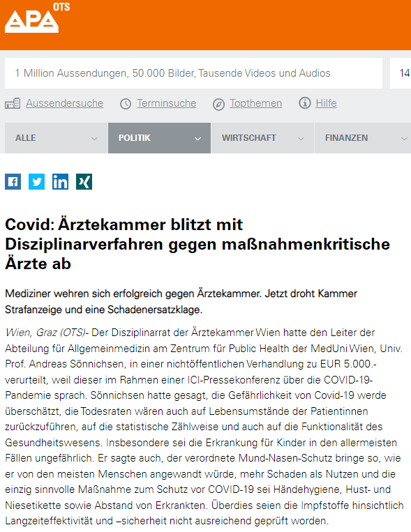The height and width of the screenshot is (532, 411).
Task: Click the building icon beside Aussendersuche
Action: point(13,103)
